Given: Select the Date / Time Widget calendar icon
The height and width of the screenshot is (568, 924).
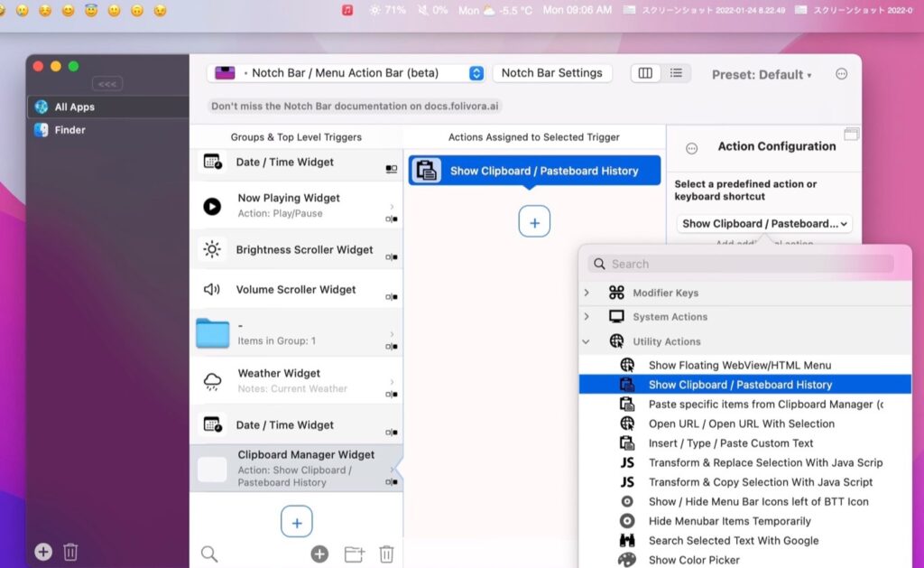Looking at the screenshot, I should coord(212,163).
